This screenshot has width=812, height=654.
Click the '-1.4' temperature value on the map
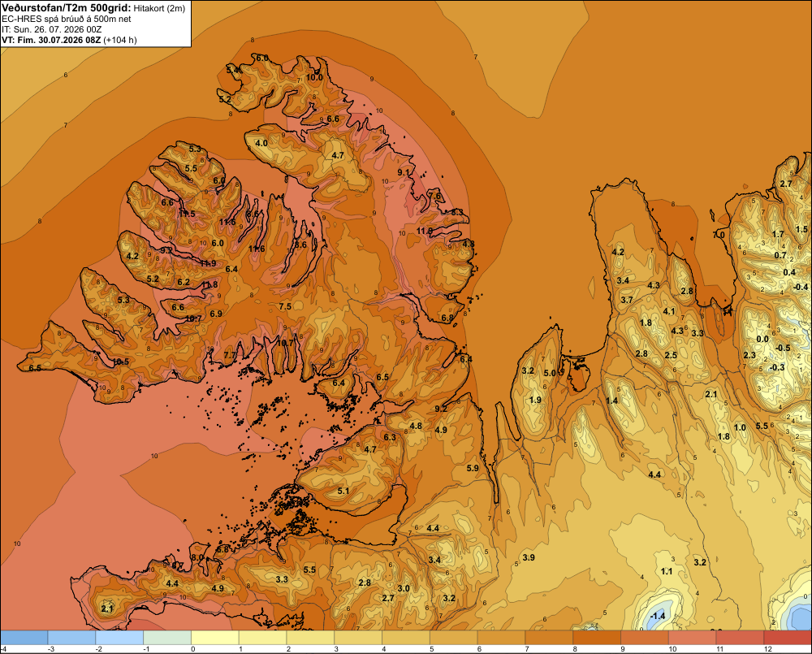[x=658, y=616]
